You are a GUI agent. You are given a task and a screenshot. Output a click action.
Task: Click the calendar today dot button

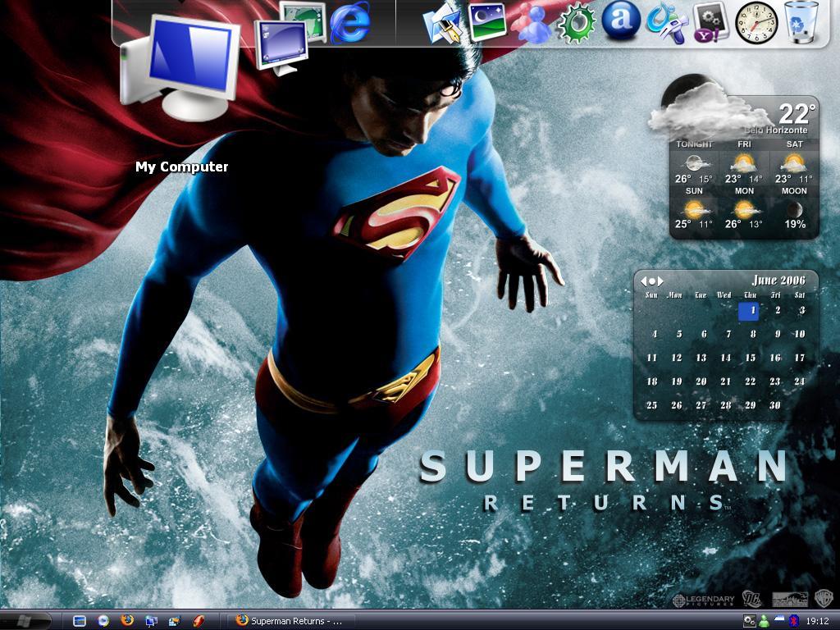tap(652, 281)
